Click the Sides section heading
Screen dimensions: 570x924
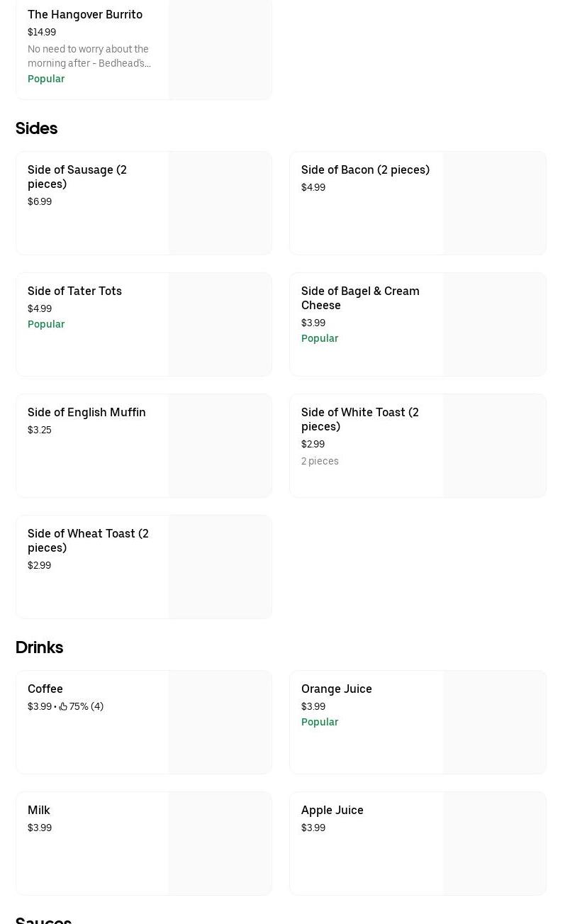click(x=36, y=128)
